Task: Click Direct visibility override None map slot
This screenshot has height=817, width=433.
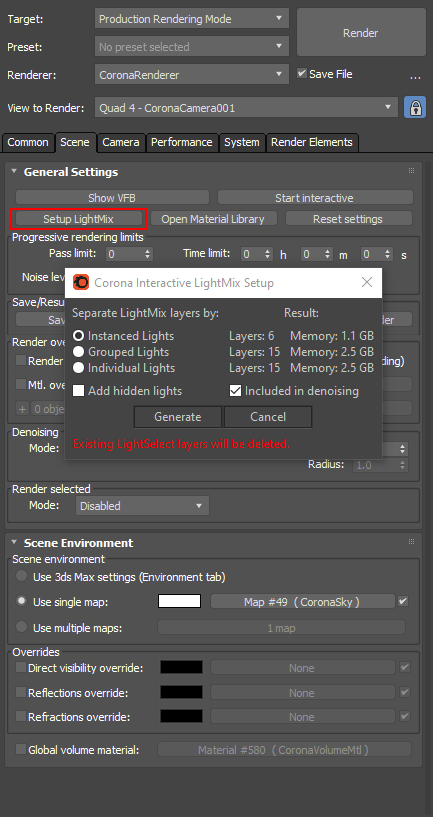Action: [302, 667]
